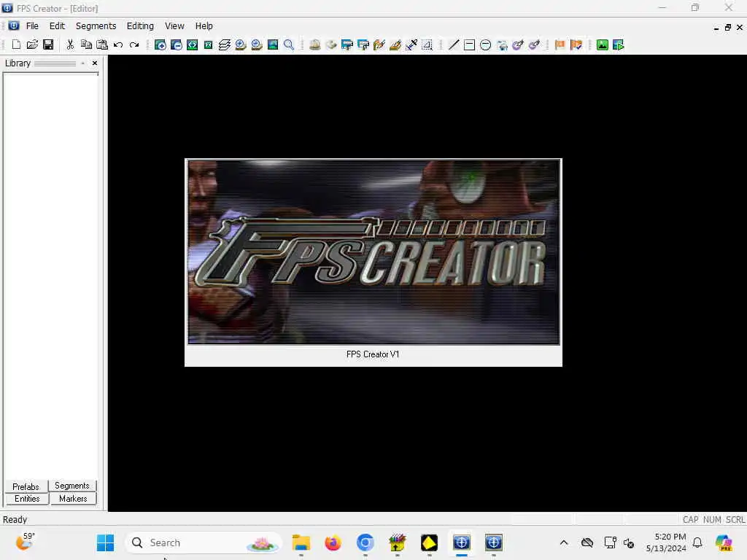The height and width of the screenshot is (560, 747).
Task: Select the diagonal line draw tool
Action: tap(454, 44)
